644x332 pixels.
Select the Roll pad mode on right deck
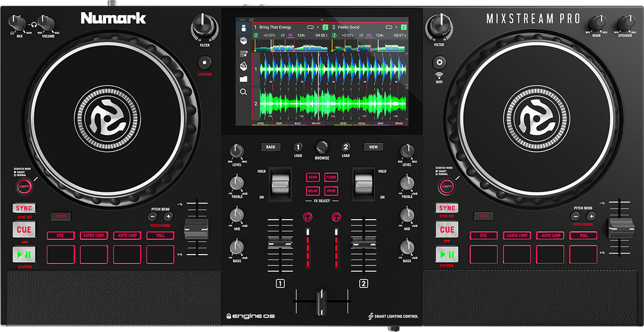coord(583,235)
